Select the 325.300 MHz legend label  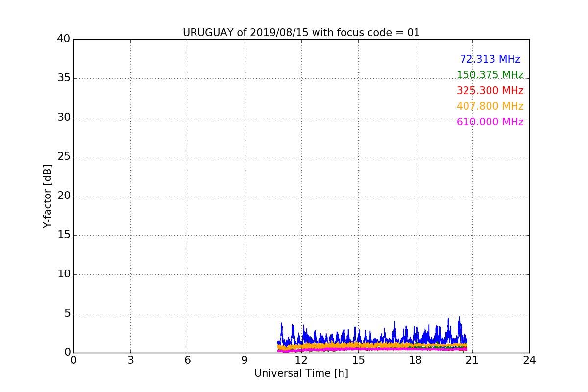point(490,91)
